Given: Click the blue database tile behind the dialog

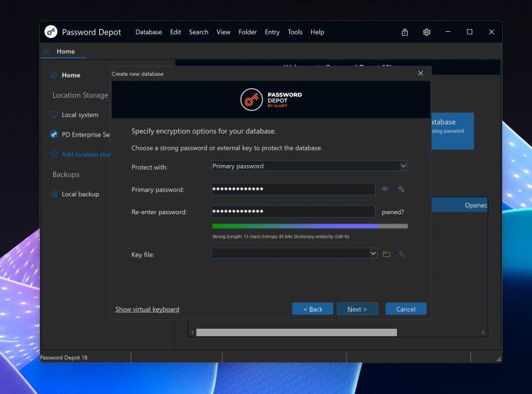Looking at the screenshot, I should click(x=452, y=131).
